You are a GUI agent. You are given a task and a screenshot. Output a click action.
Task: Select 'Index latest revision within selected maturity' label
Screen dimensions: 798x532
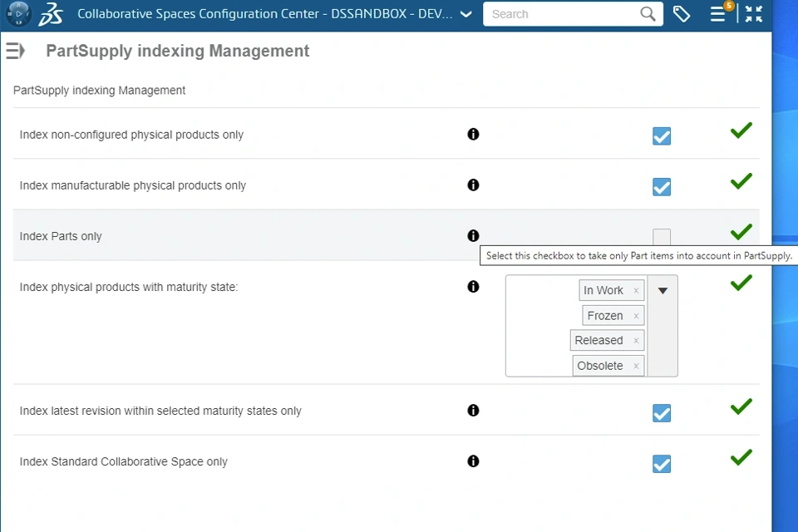click(160, 411)
